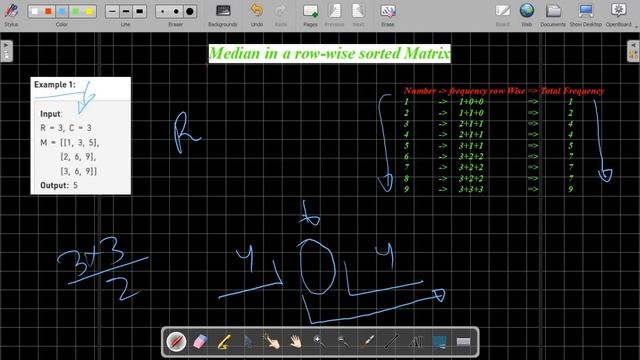Click the 'R = 3, C = 3' line
640x360 pixels.
pos(66,128)
